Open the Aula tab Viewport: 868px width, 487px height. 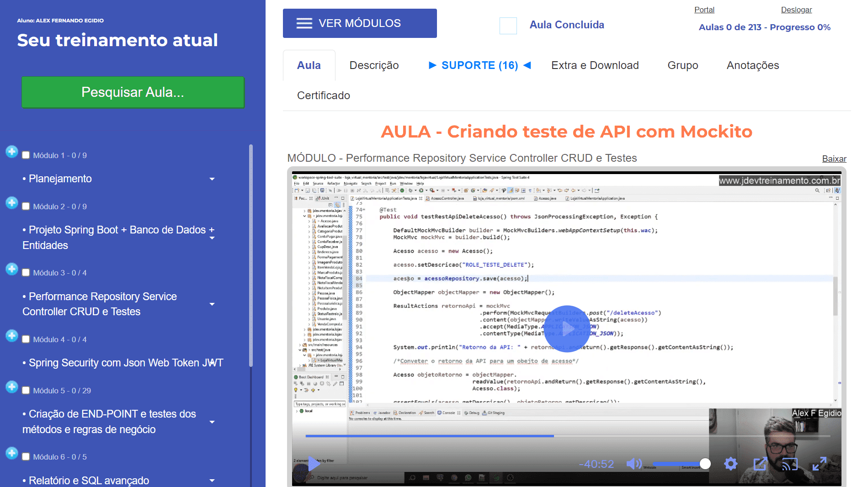pos(309,65)
